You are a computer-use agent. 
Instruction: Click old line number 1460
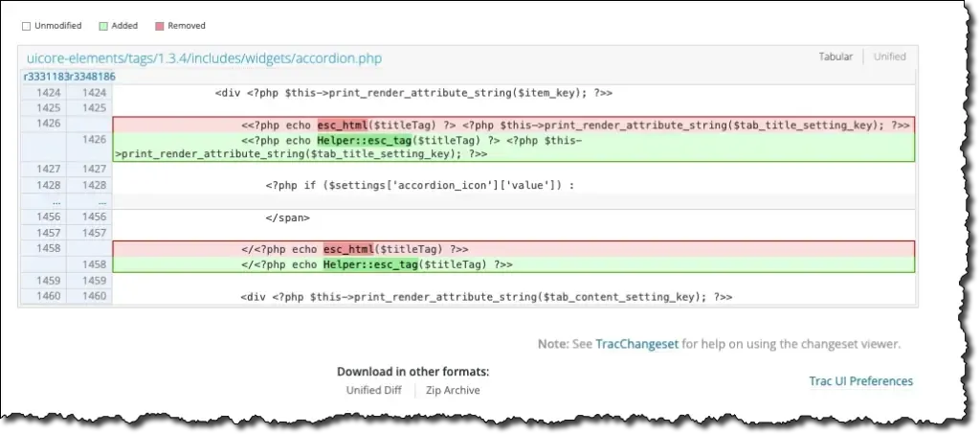(x=49, y=296)
